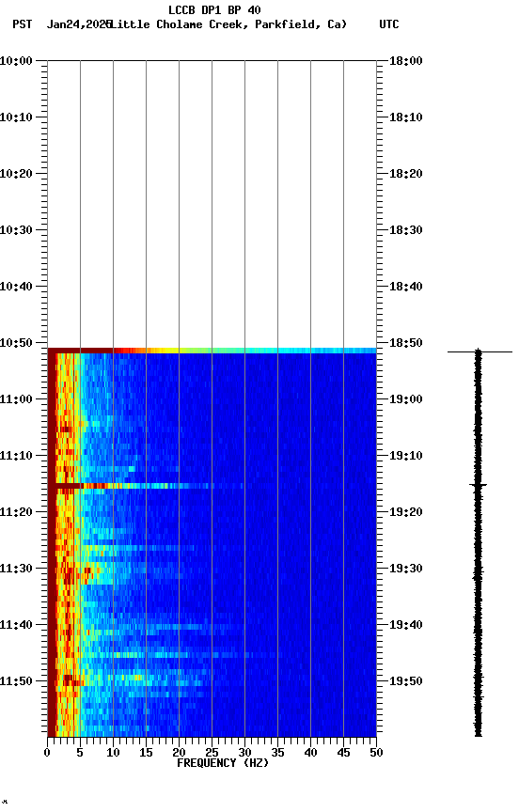Click the 45 Hz frequency tick label
Screen dimensions: 519x812
click(343, 753)
